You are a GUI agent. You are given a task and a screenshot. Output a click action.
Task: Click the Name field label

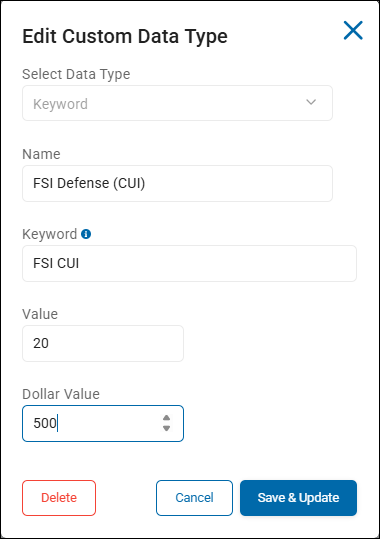41,154
